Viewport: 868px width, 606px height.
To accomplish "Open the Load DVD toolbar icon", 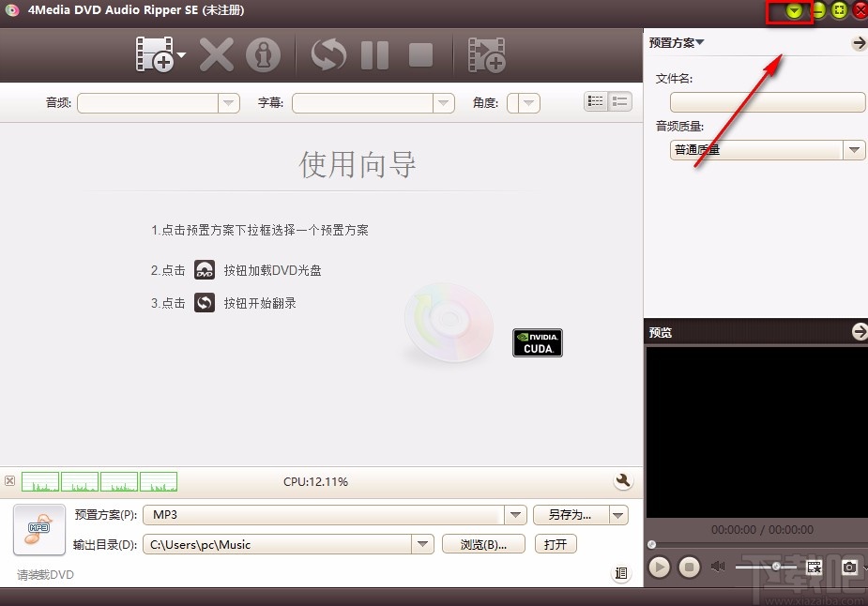I will point(155,53).
